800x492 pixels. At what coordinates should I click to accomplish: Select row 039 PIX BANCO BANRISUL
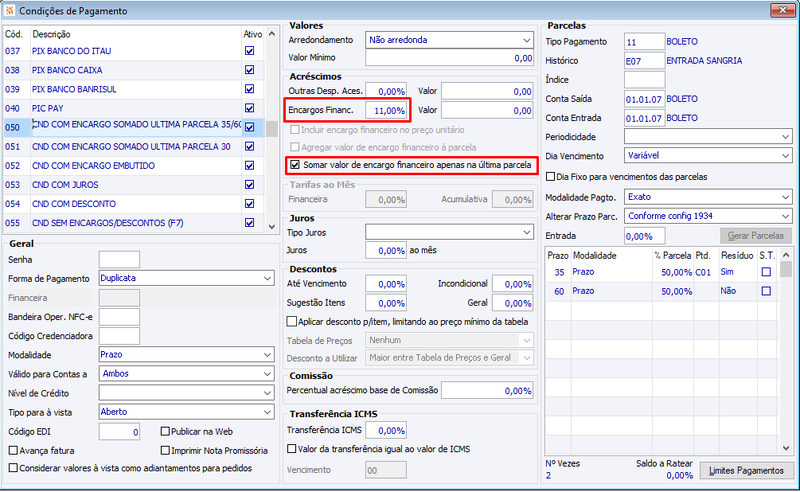[x=133, y=89]
